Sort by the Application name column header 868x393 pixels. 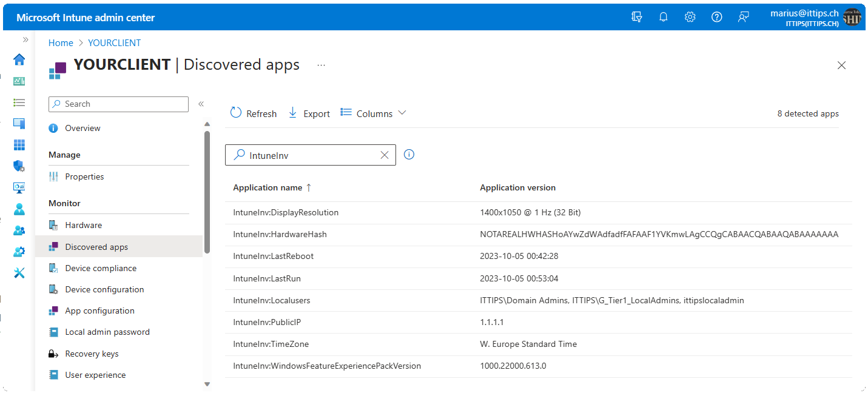click(x=272, y=188)
